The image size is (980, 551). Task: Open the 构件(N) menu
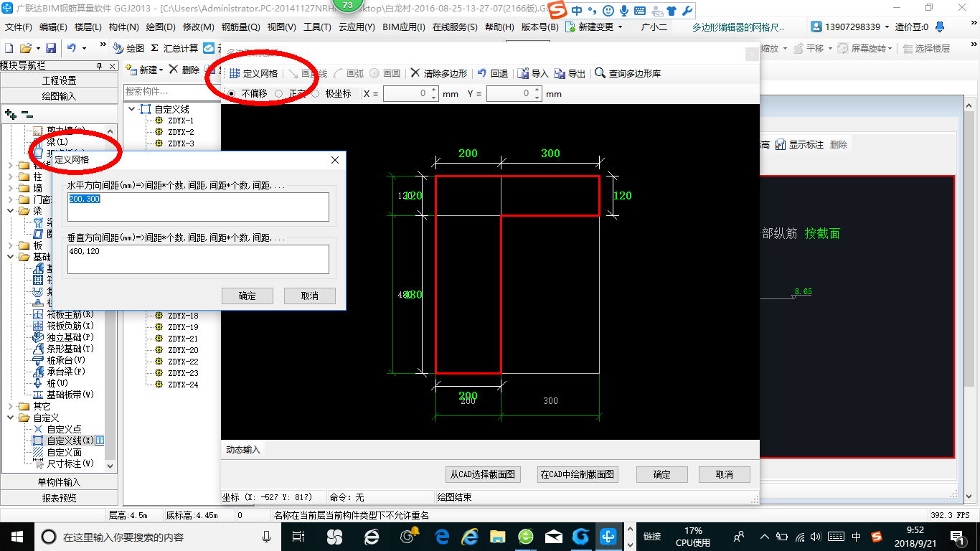pos(123,27)
